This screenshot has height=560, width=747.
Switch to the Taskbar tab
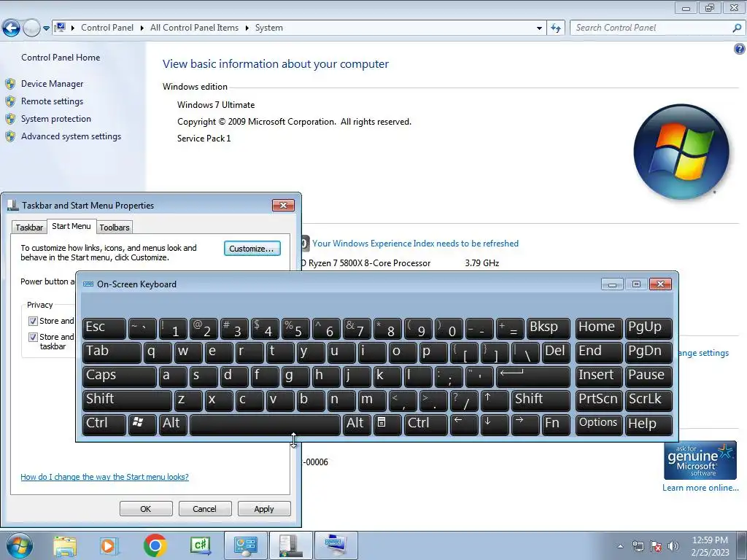click(29, 227)
